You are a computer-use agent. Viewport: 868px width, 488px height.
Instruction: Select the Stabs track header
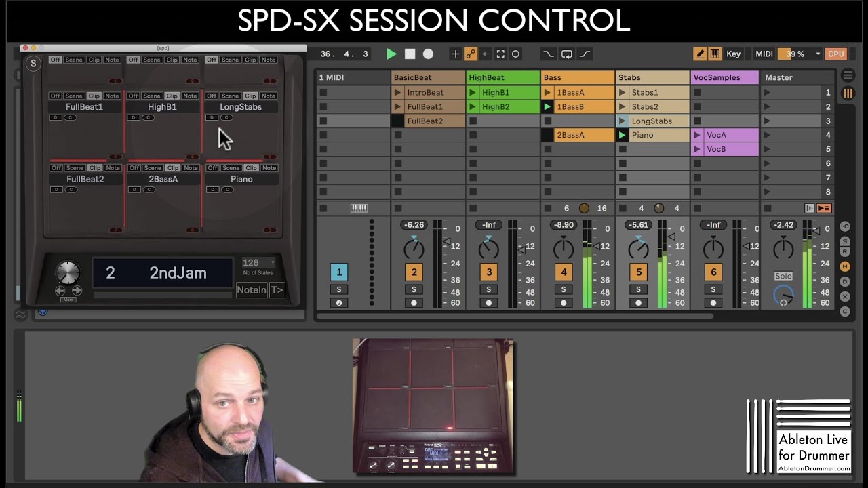[x=652, y=77]
